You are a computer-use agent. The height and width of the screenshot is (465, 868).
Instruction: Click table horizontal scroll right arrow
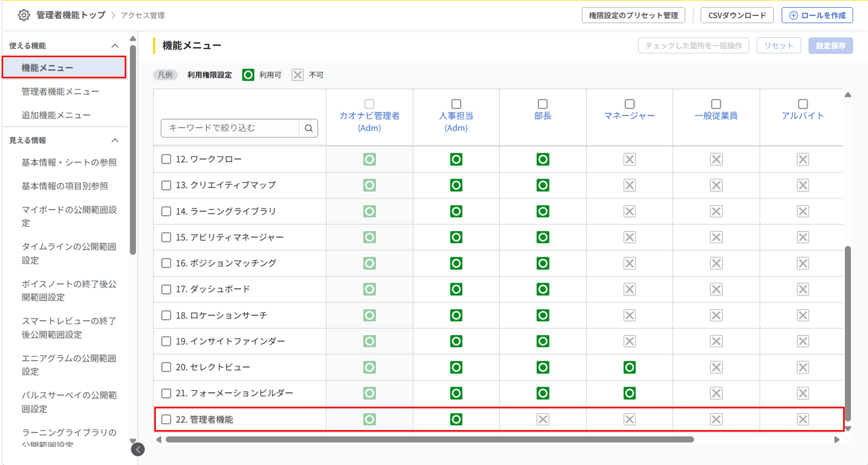pyautogui.click(x=837, y=439)
